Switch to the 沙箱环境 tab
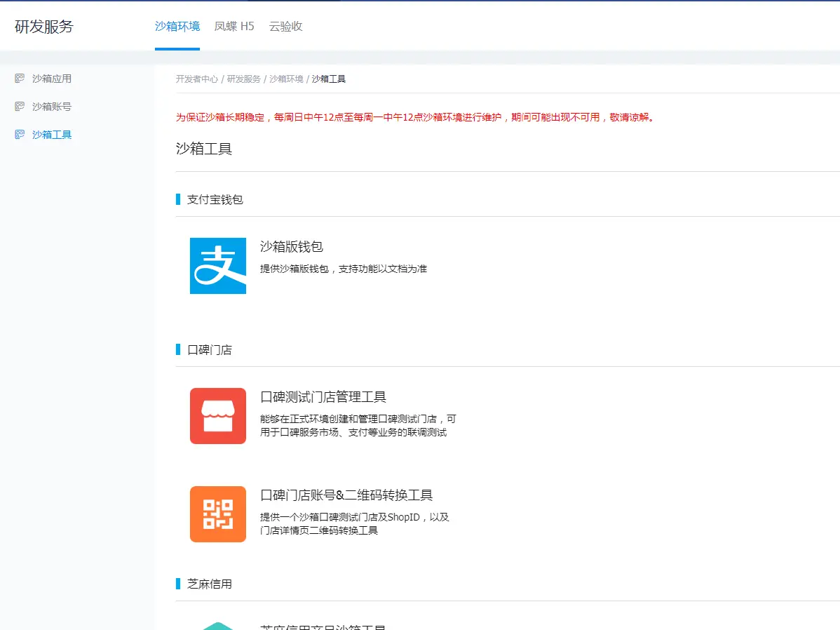Image resolution: width=840 pixels, height=630 pixels. (177, 26)
